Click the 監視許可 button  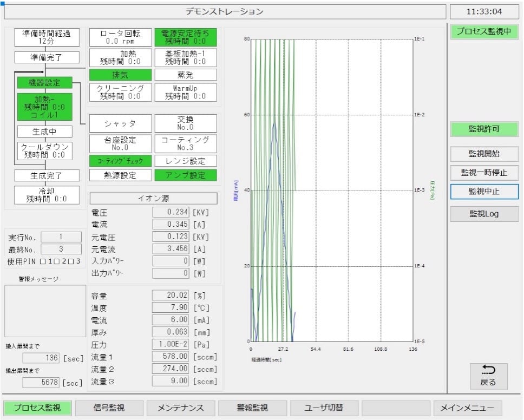(x=484, y=129)
